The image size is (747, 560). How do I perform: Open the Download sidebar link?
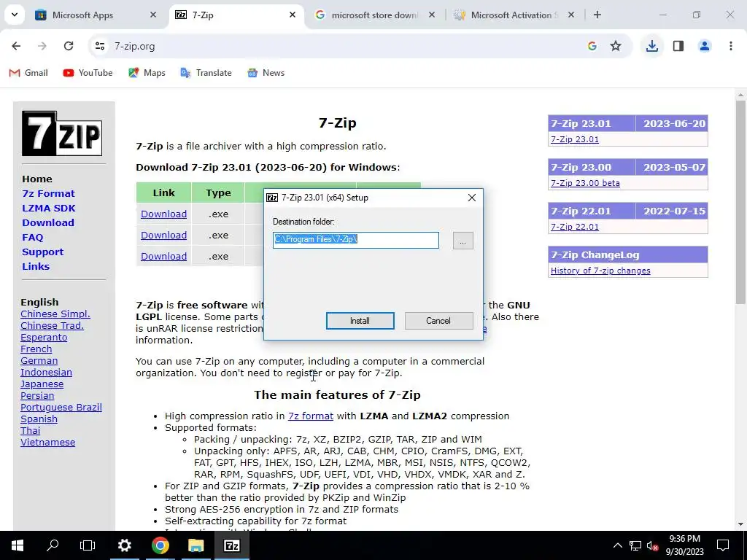point(48,223)
